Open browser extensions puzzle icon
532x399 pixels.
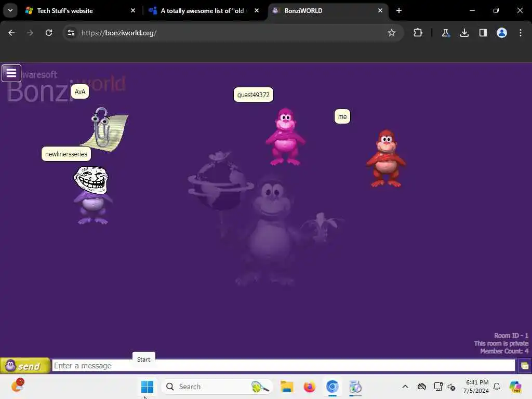tap(418, 33)
